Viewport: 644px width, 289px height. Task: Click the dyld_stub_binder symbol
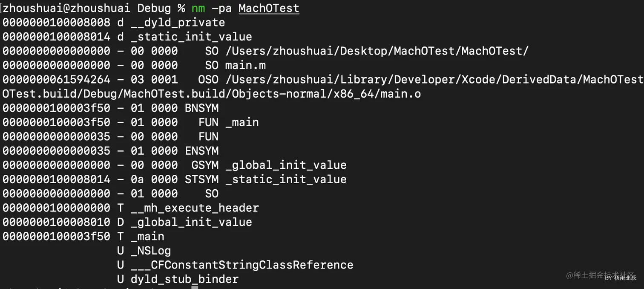[185, 279]
